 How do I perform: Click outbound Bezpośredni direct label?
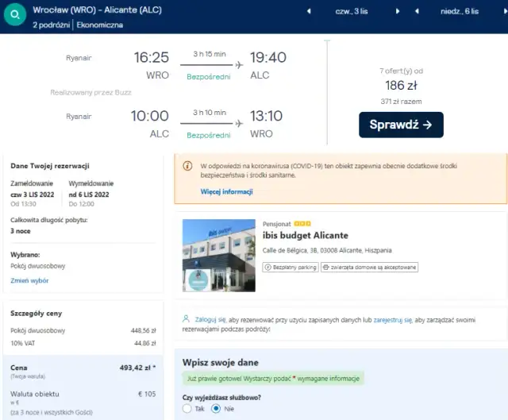pyautogui.click(x=209, y=77)
